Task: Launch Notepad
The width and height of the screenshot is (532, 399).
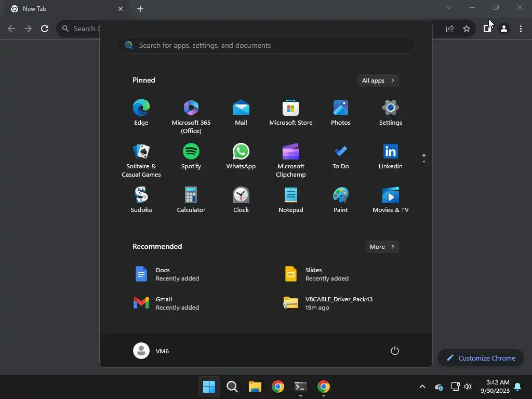Action: tap(291, 201)
